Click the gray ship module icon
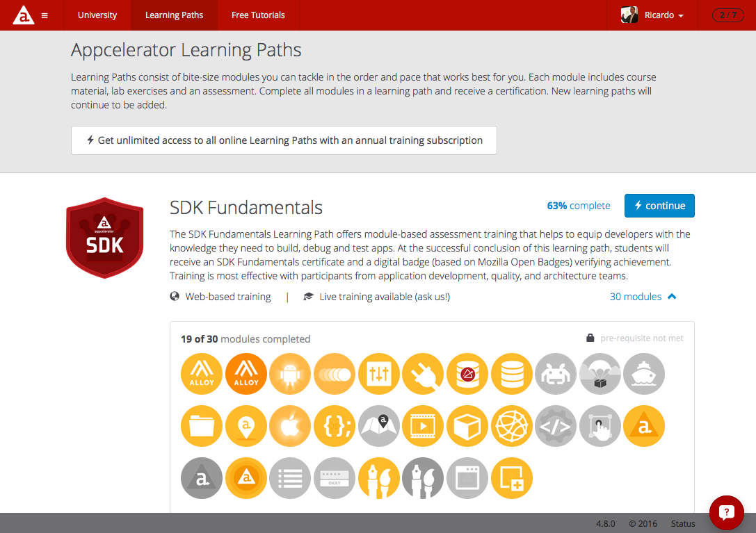The width and height of the screenshot is (756, 533). (x=644, y=374)
